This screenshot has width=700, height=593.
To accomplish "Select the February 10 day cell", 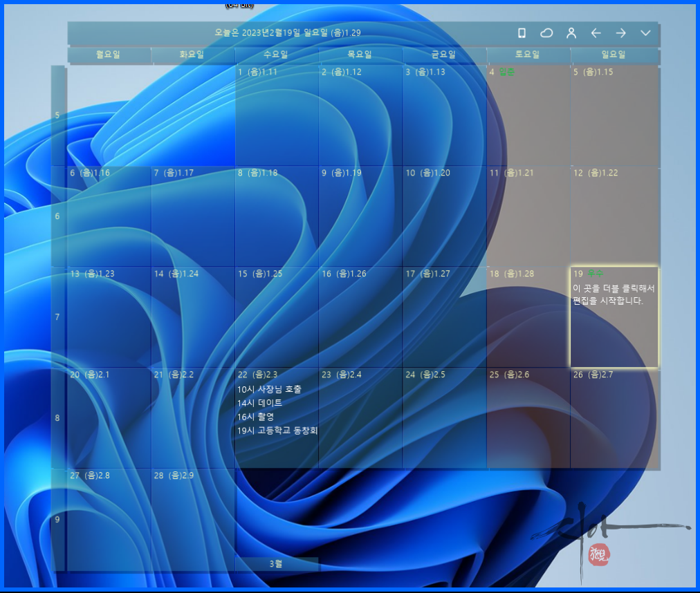I will pos(445,216).
